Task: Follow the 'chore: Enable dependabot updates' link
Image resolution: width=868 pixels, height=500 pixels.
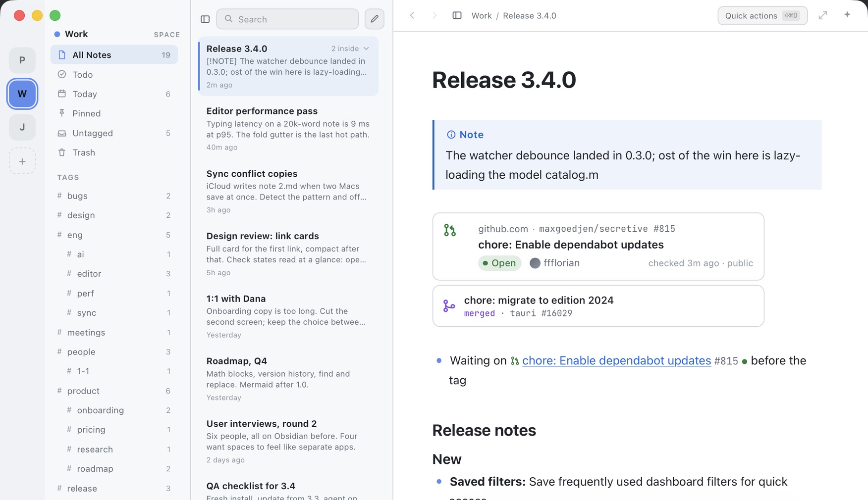Action: click(616, 360)
